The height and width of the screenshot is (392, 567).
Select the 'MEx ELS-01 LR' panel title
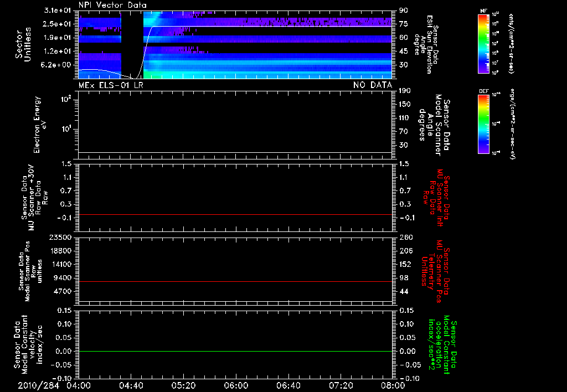tap(111, 85)
